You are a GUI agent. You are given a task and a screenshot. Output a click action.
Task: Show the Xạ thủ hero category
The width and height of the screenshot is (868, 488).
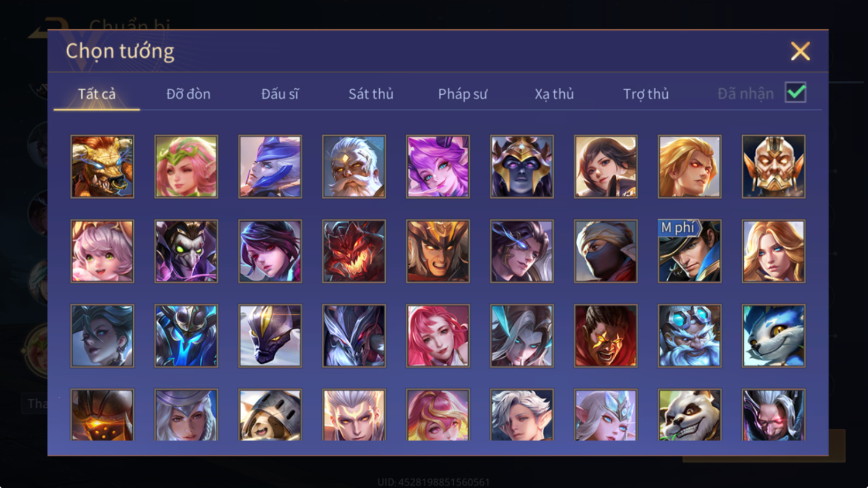point(554,94)
